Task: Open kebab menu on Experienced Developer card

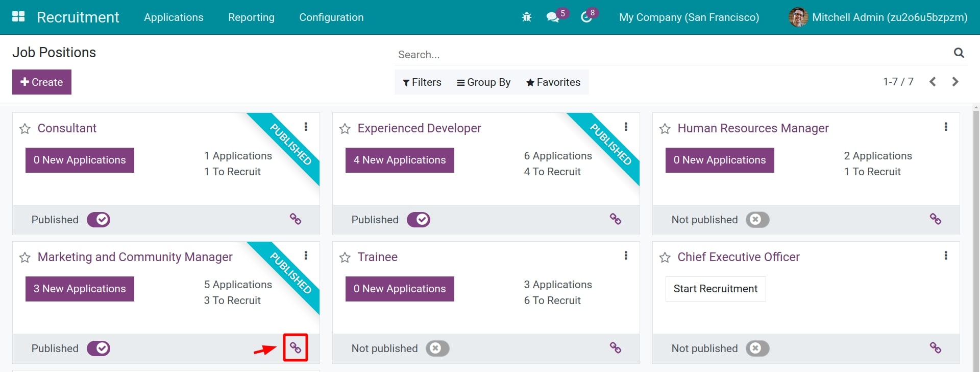Action: click(626, 127)
